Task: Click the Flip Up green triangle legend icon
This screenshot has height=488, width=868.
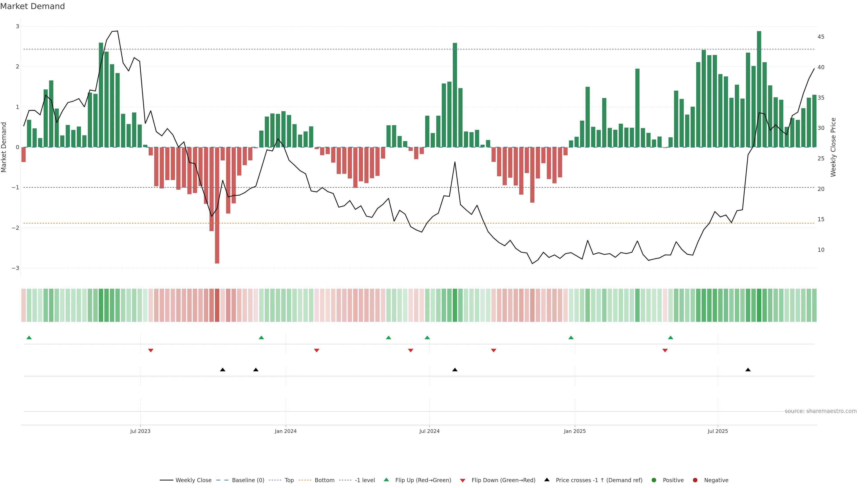Action: 387,480
